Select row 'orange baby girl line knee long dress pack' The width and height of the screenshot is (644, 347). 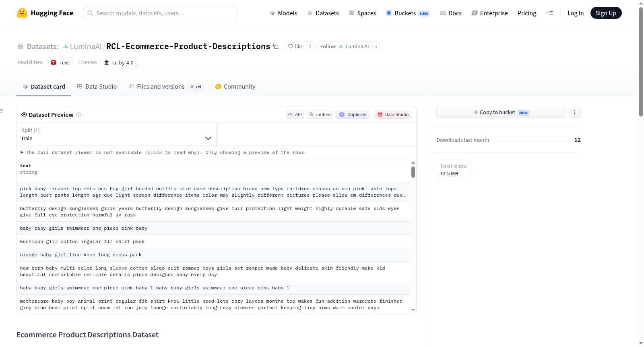click(213, 255)
